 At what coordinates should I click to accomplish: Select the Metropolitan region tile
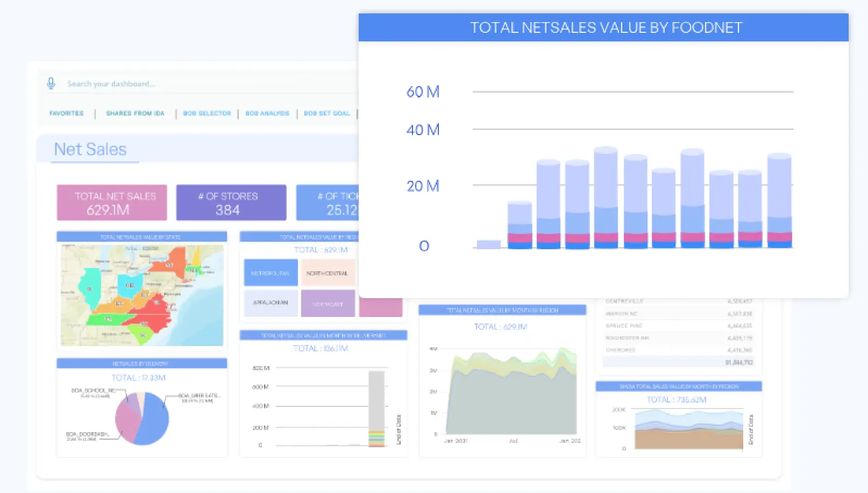(271, 273)
